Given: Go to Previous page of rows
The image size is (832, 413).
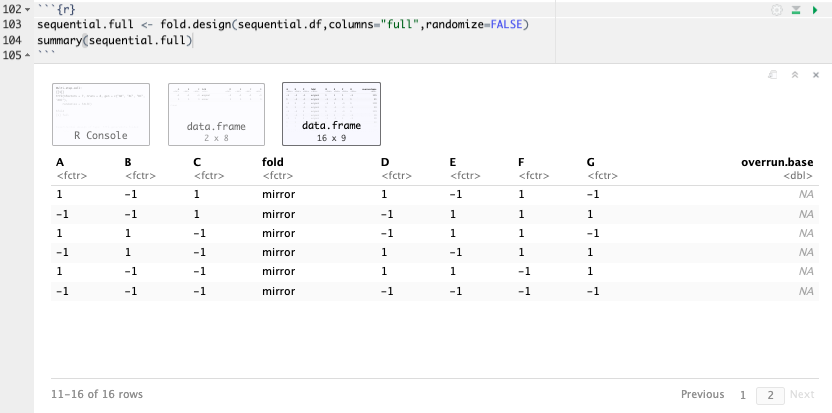Looking at the screenshot, I should [702, 395].
